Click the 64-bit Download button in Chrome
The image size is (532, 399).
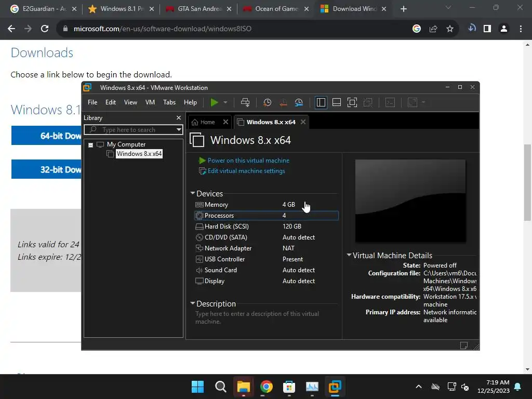pyautogui.click(x=46, y=136)
